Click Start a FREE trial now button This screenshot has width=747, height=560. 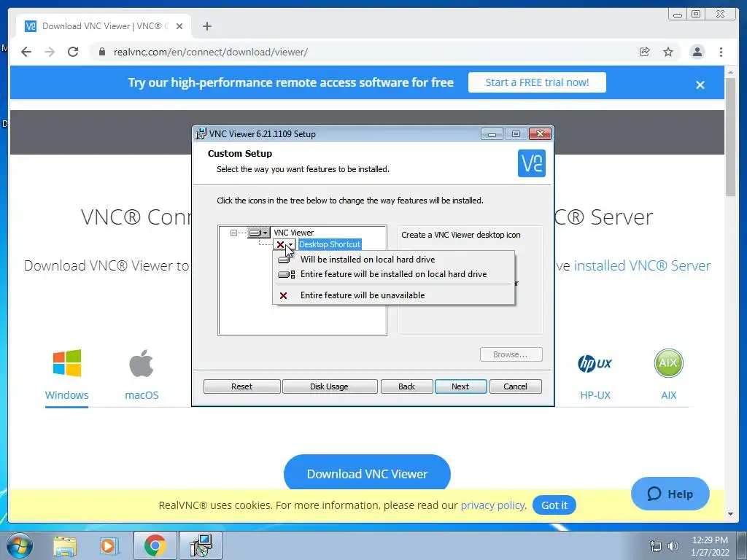click(x=537, y=82)
